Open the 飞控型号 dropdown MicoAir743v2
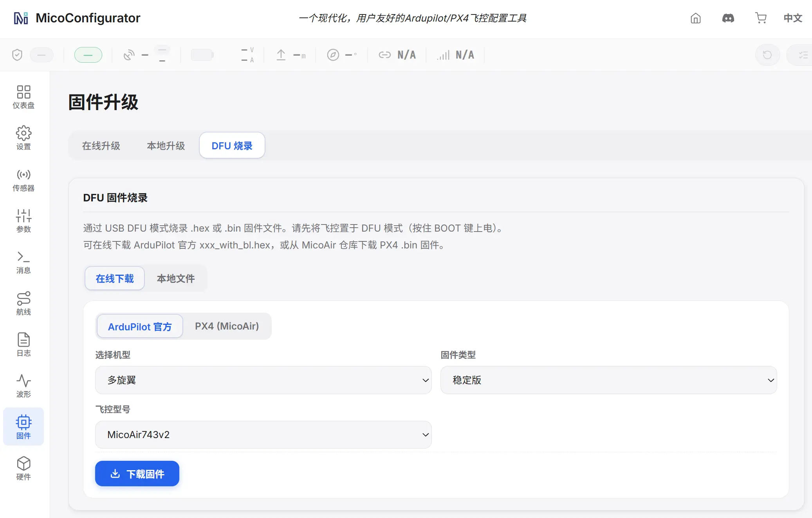The width and height of the screenshot is (812, 518). pos(263,435)
